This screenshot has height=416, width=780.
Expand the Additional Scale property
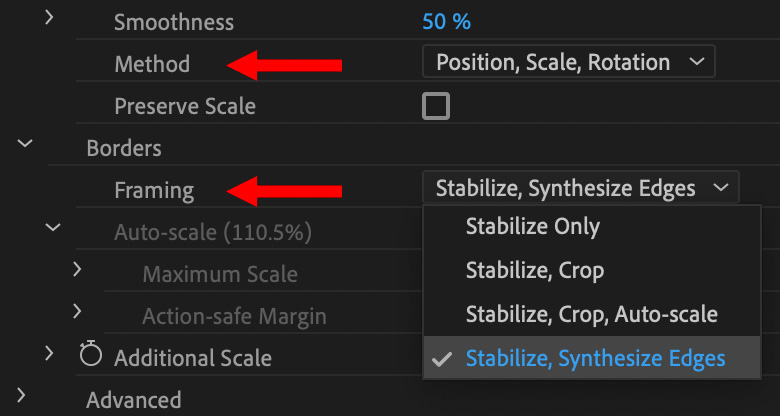point(50,352)
